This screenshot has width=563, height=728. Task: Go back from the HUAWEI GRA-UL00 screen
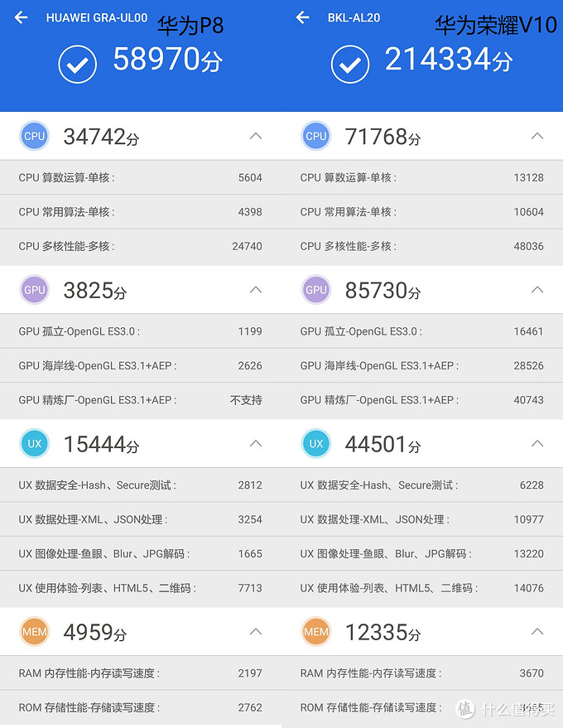tap(21, 17)
